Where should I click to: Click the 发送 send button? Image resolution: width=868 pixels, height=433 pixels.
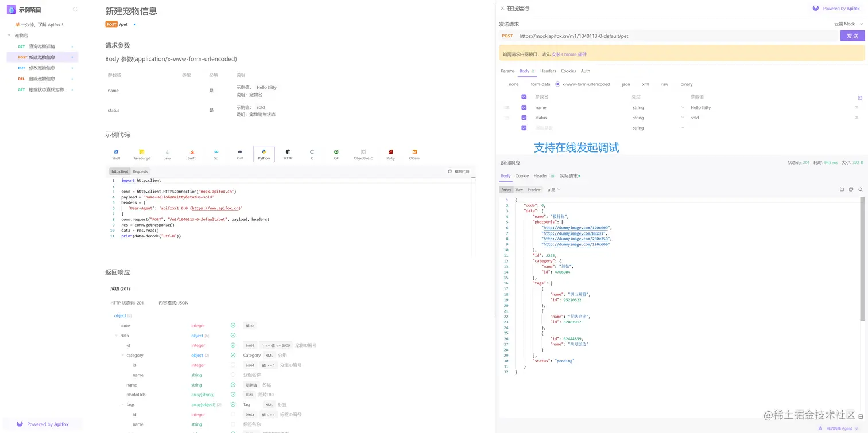[852, 36]
